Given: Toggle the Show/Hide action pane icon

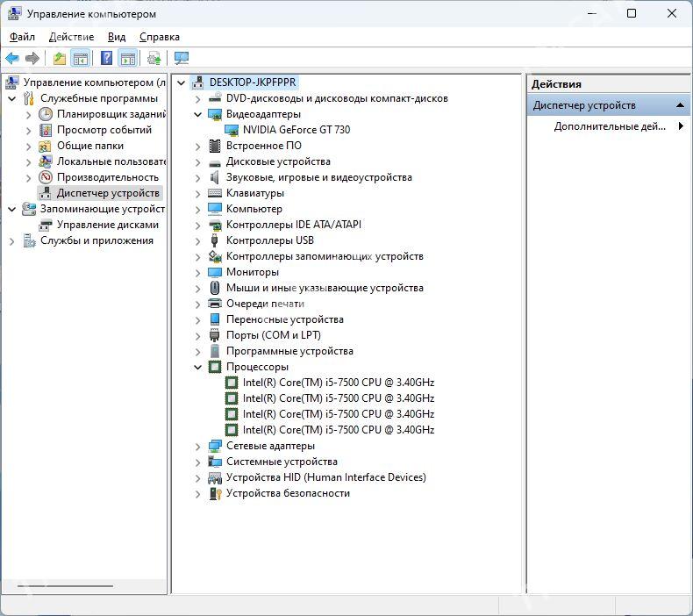Looking at the screenshot, I should coord(128,58).
